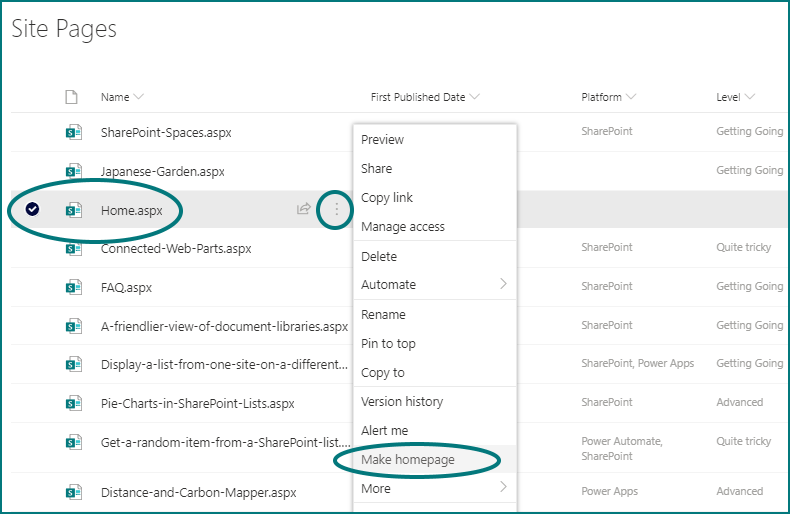This screenshot has width=790, height=514.
Task: Select Copy link in the context menu
Action: pos(387,197)
